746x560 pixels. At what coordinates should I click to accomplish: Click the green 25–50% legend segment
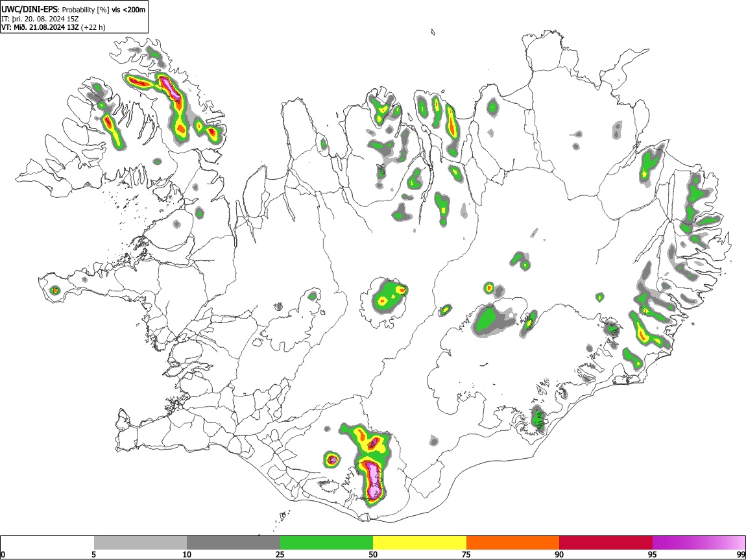coord(326,543)
